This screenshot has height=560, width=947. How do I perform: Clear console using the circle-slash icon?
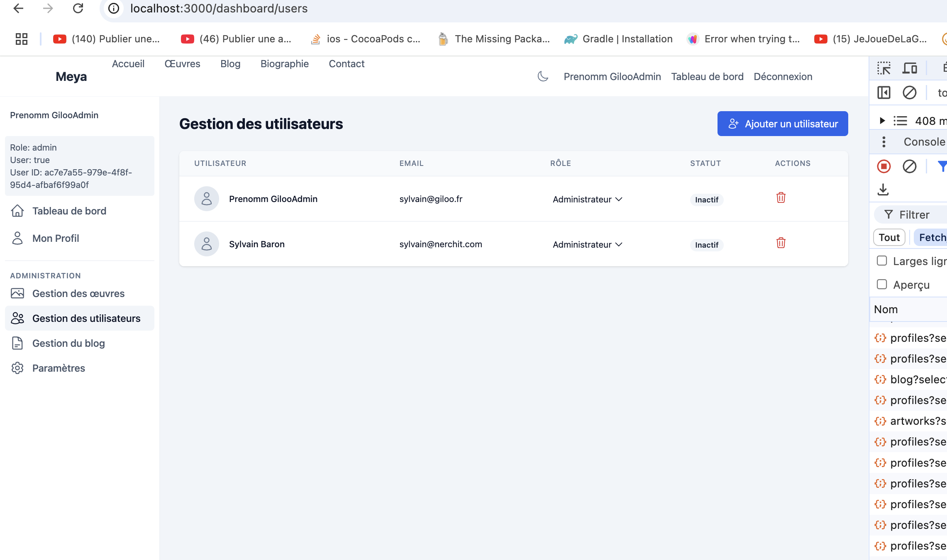click(x=910, y=93)
